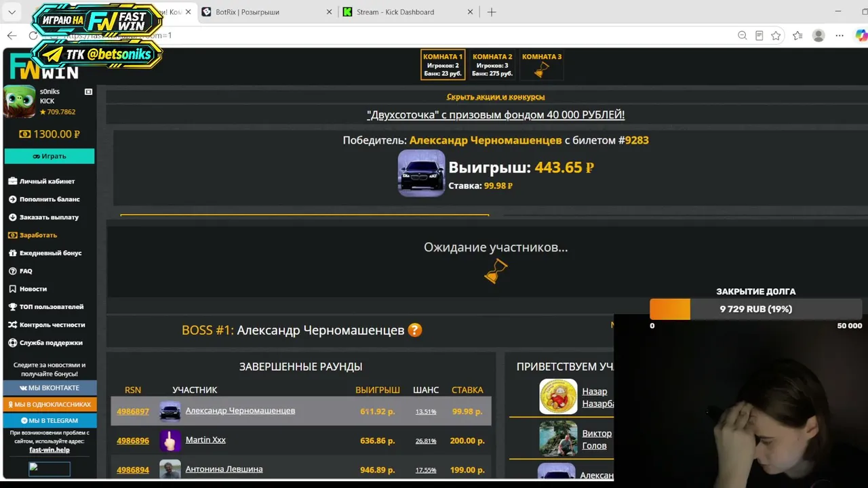
Task: Open fast-win.help link
Action: click(50, 450)
